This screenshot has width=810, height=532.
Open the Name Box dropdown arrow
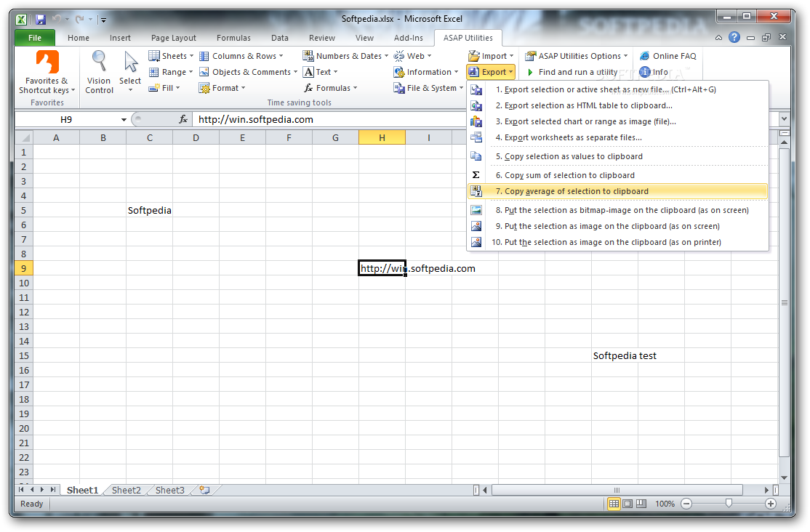tap(124, 120)
